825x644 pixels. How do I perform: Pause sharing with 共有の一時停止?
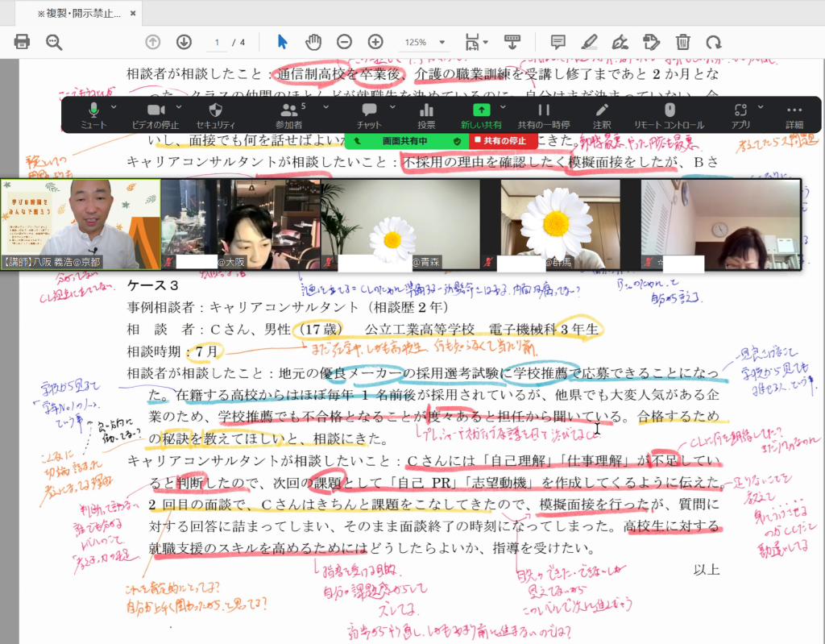pyautogui.click(x=544, y=114)
